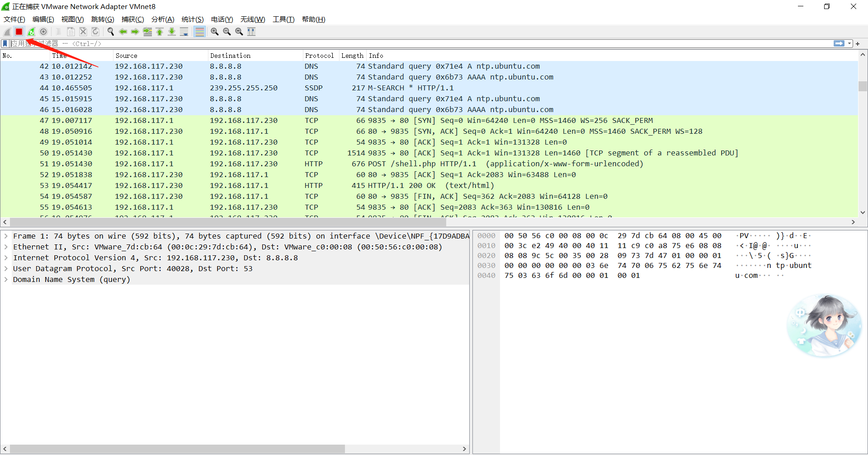Image resolution: width=868 pixels, height=455 pixels.
Task: Open the 统计(S) menu
Action: coord(192,19)
